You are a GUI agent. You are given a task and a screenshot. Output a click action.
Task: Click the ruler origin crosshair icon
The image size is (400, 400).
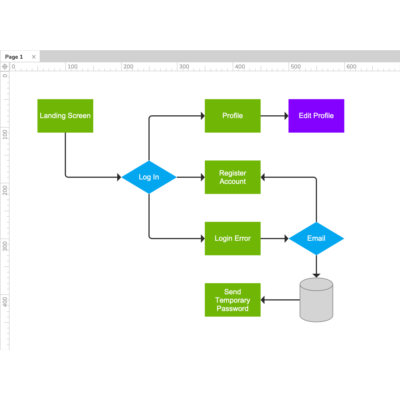(x=5, y=66)
